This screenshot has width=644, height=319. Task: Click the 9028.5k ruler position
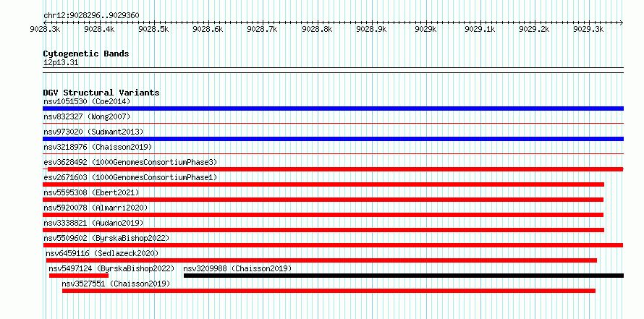[154, 29]
